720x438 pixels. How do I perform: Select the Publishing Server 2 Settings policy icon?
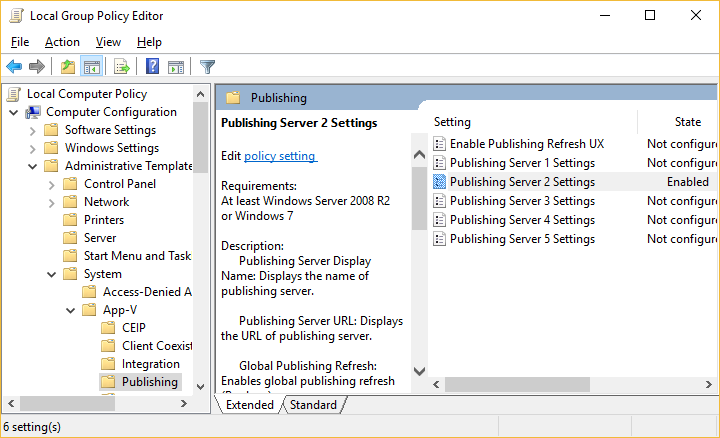(x=439, y=182)
